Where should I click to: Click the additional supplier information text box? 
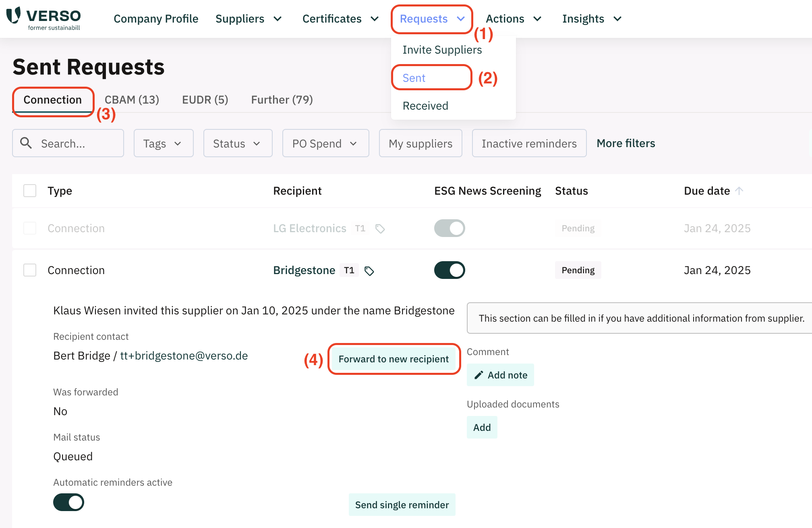pyautogui.click(x=640, y=318)
